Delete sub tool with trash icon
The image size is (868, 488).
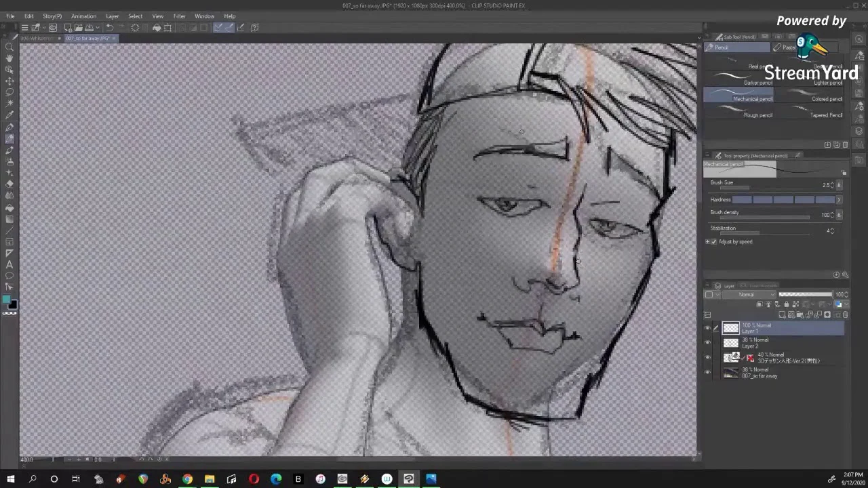tap(844, 144)
